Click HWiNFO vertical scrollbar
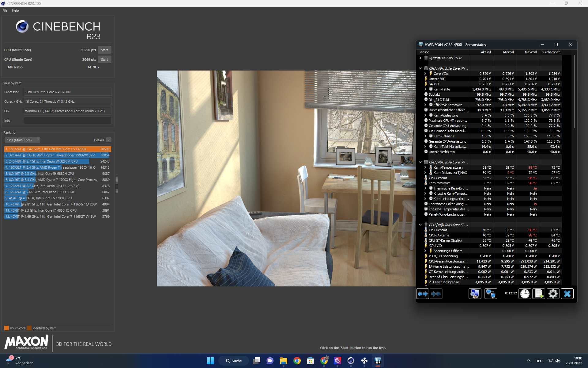The width and height of the screenshot is (588, 368). [x=574, y=92]
